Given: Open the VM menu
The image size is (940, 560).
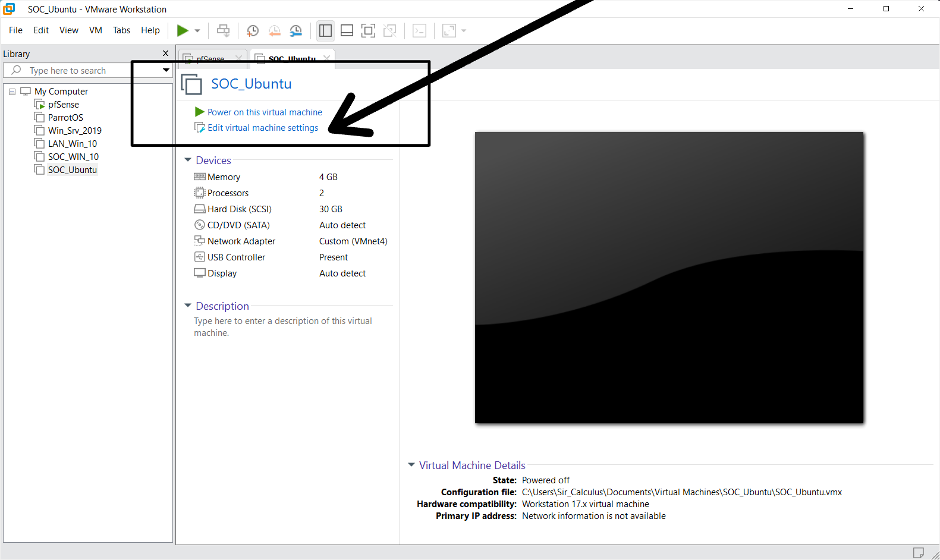Looking at the screenshot, I should point(96,30).
